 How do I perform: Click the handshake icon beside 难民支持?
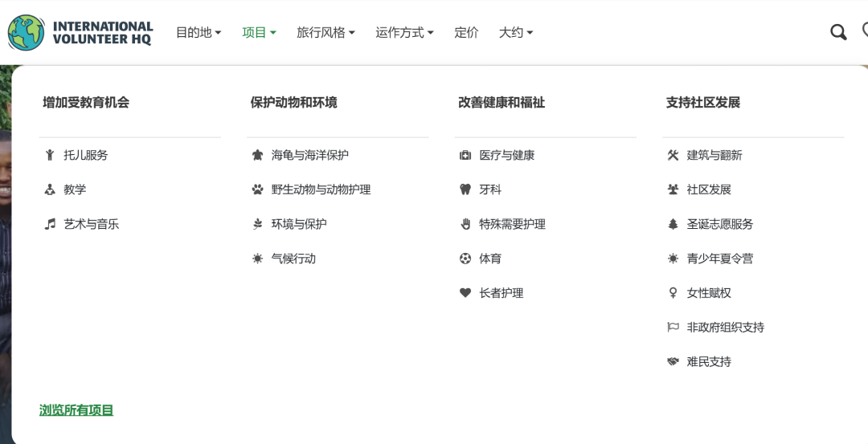pyautogui.click(x=673, y=361)
